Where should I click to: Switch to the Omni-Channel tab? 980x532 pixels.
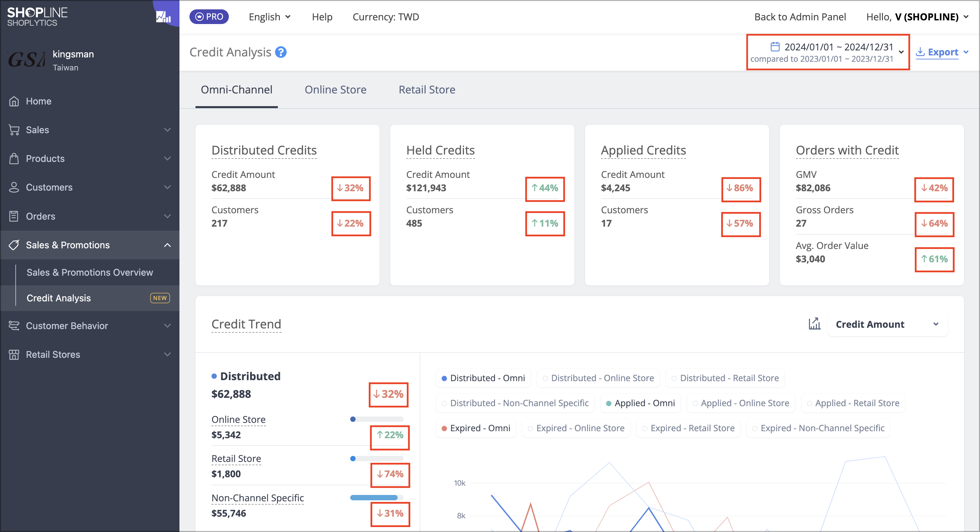[236, 90]
